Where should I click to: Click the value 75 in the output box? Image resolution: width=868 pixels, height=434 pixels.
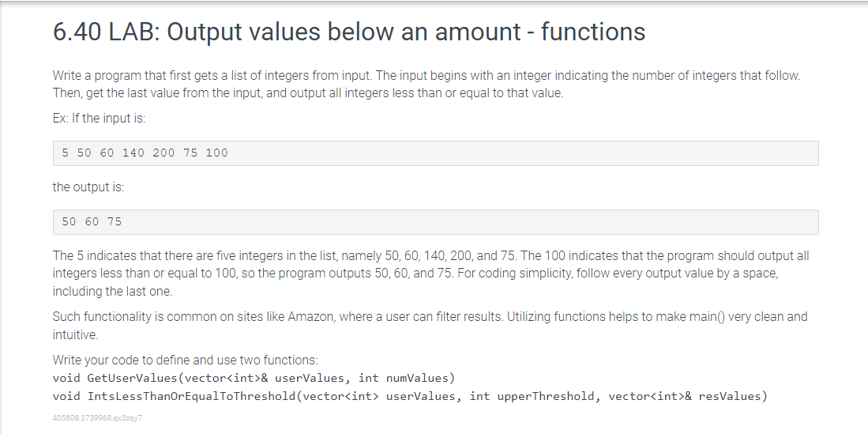(115, 221)
